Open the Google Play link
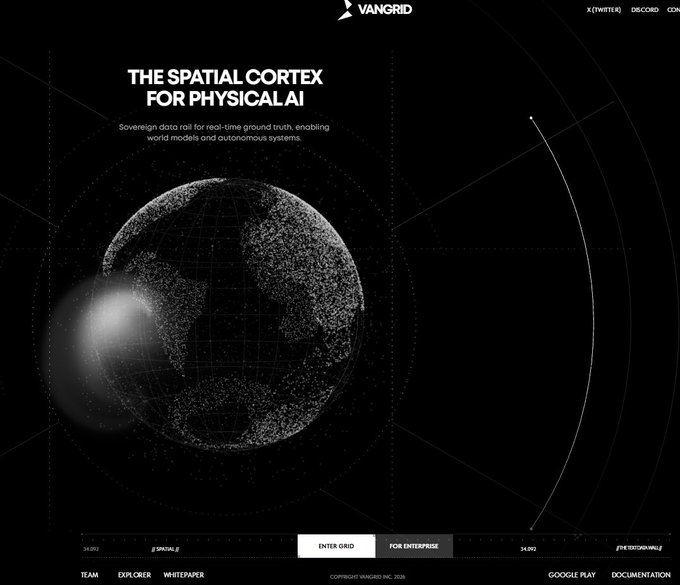 tap(572, 575)
